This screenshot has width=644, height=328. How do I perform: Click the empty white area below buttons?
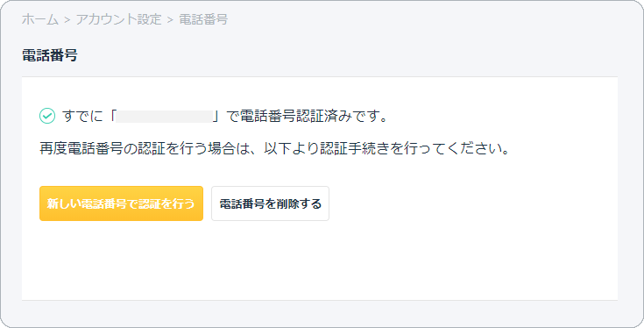click(x=320, y=261)
